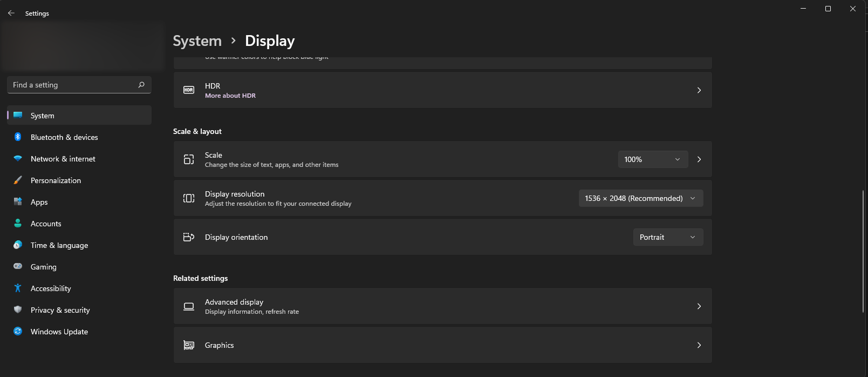The width and height of the screenshot is (868, 377).
Task: Go to Accounts in the sidebar
Action: point(46,224)
